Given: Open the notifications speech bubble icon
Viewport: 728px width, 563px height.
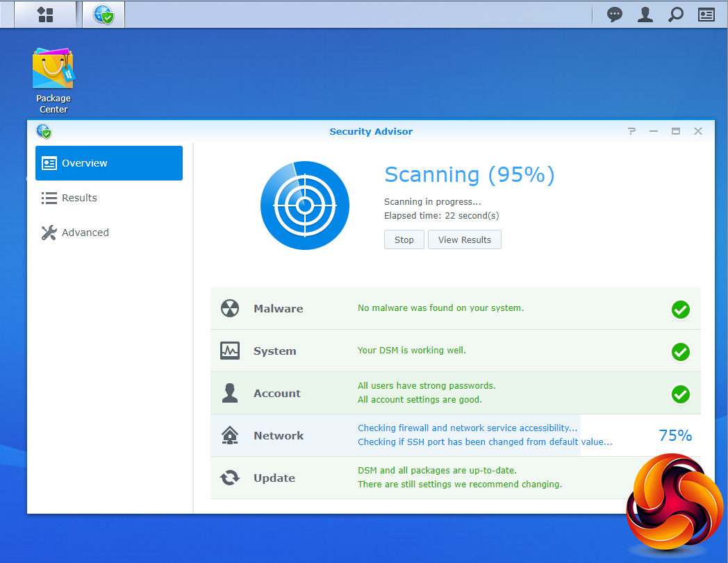Looking at the screenshot, I should (614, 15).
